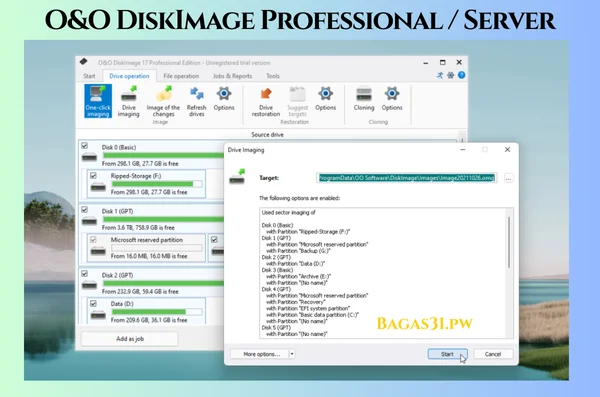Click the browse ellipsis button beside Target
The height and width of the screenshot is (397, 600).
pyautogui.click(x=508, y=178)
